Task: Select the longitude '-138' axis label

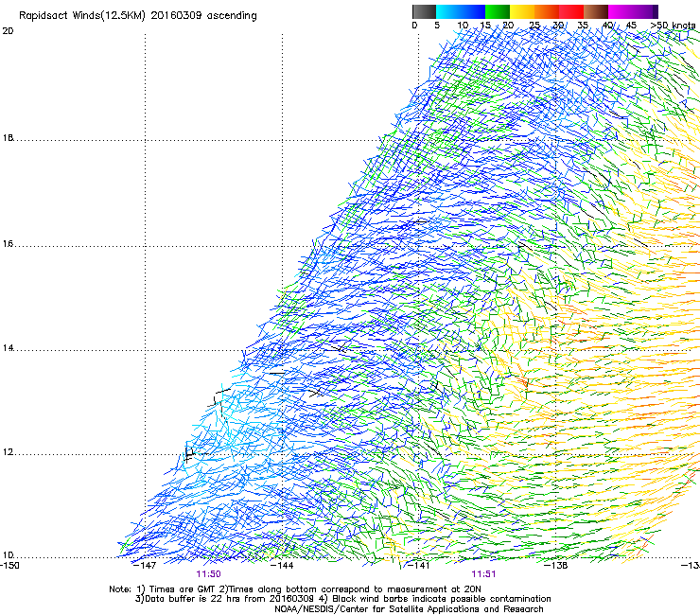Action: 556,566
